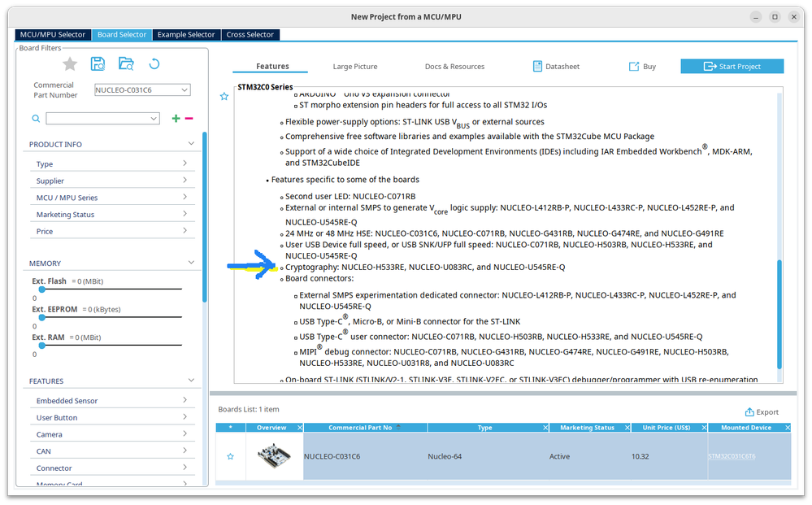
Task: Maximize the New Project window
Action: point(775,17)
